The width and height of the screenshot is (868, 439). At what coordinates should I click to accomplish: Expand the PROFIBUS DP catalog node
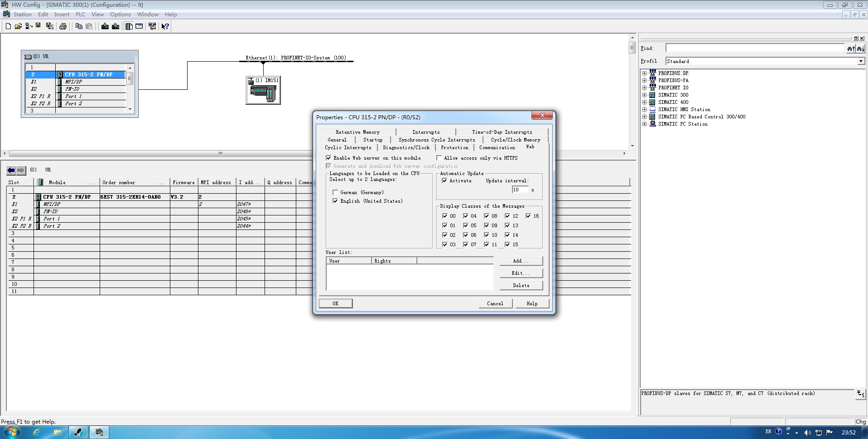tap(644, 73)
